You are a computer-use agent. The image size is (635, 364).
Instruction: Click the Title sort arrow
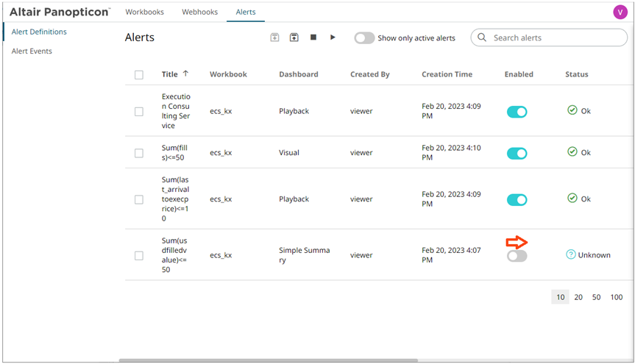(185, 74)
